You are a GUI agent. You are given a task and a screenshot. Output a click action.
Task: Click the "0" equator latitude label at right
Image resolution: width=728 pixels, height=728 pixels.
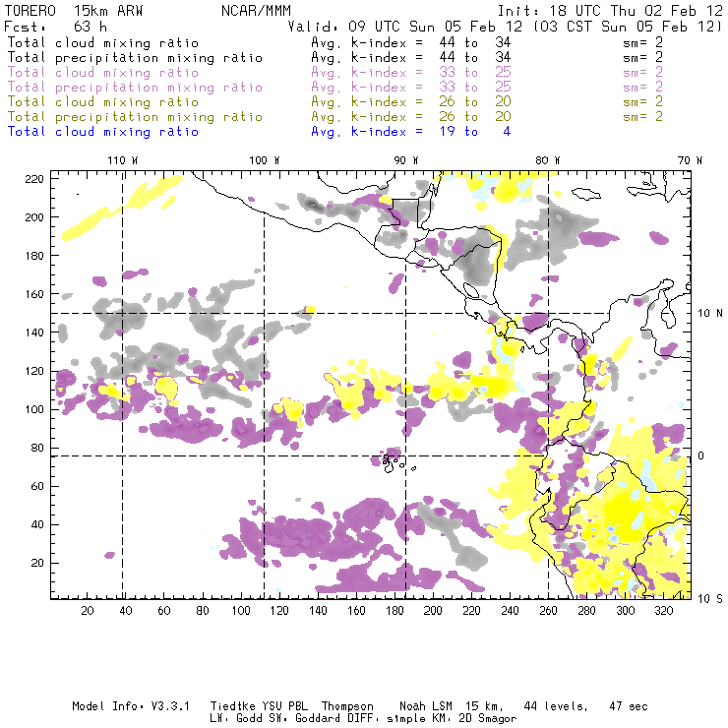[701, 455]
